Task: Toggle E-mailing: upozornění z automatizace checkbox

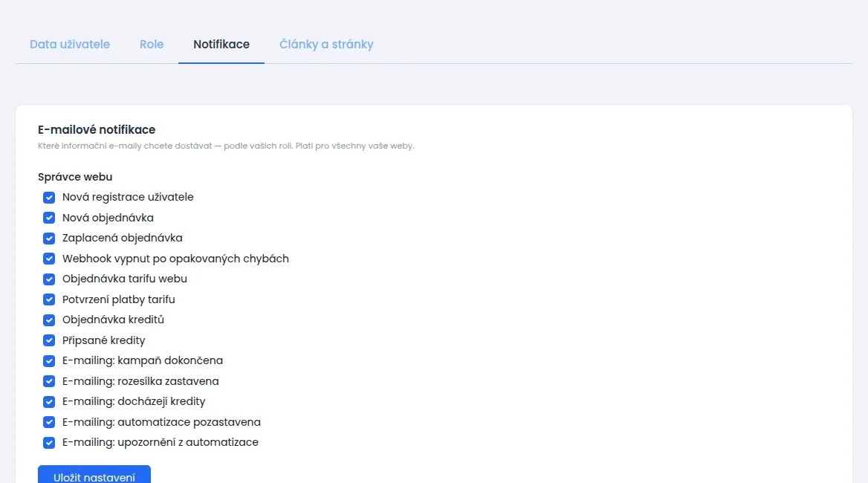Action: [49, 443]
